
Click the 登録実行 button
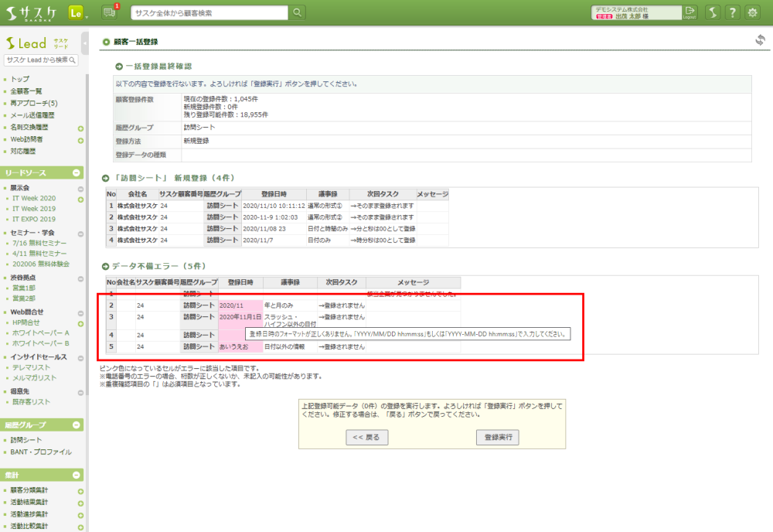497,438
